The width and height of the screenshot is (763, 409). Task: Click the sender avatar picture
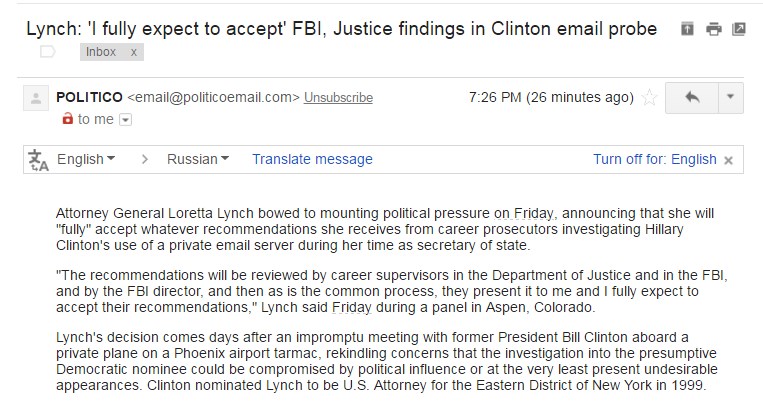tap(36, 98)
